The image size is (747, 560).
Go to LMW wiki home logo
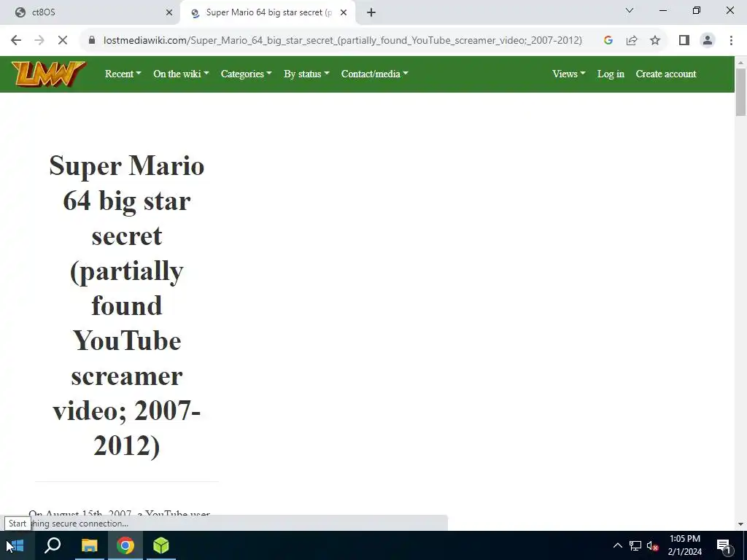click(x=49, y=74)
